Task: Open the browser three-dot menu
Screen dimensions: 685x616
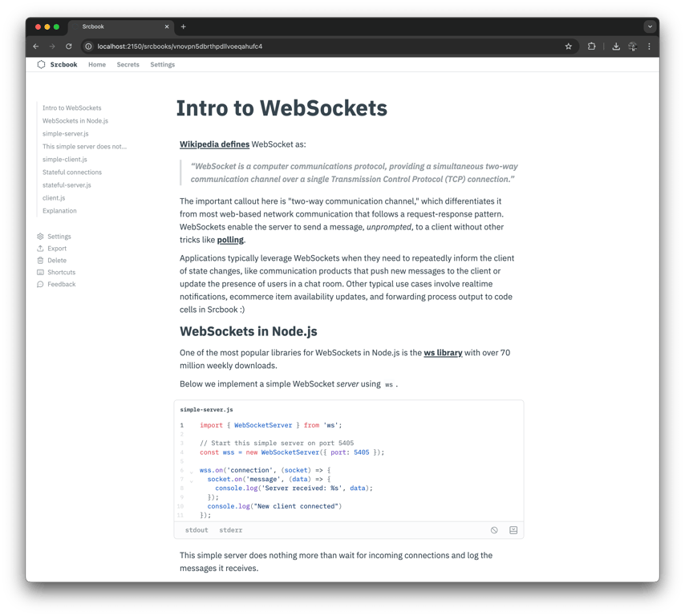Action: pyautogui.click(x=649, y=47)
